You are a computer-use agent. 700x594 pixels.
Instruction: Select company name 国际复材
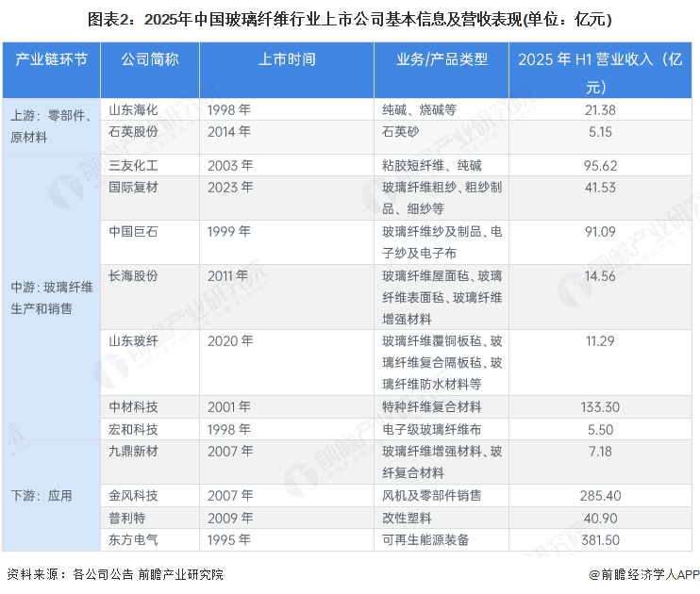point(133,188)
